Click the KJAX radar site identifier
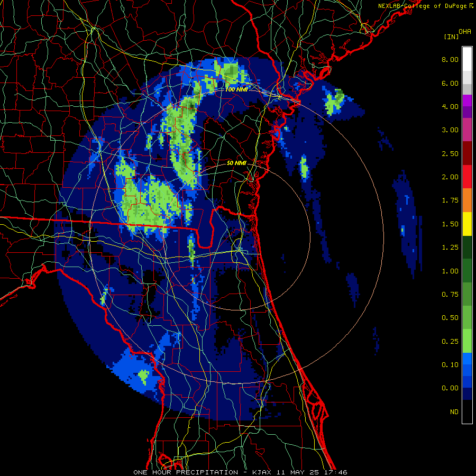 click(x=262, y=472)
